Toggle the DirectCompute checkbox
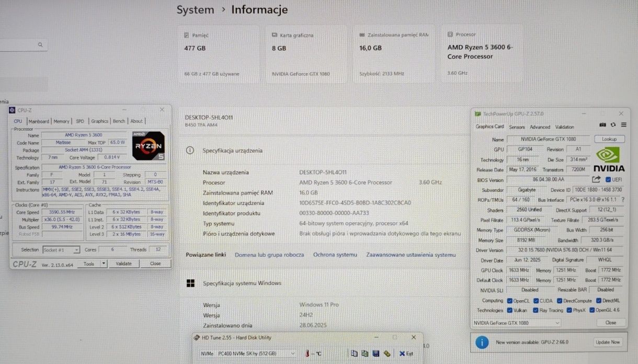The width and height of the screenshot is (638, 364). (x=559, y=301)
